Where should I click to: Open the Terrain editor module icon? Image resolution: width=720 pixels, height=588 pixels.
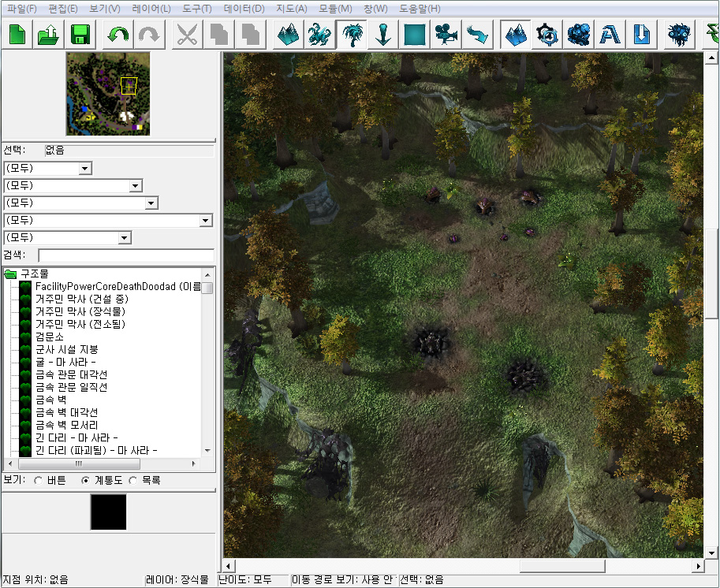(515, 35)
